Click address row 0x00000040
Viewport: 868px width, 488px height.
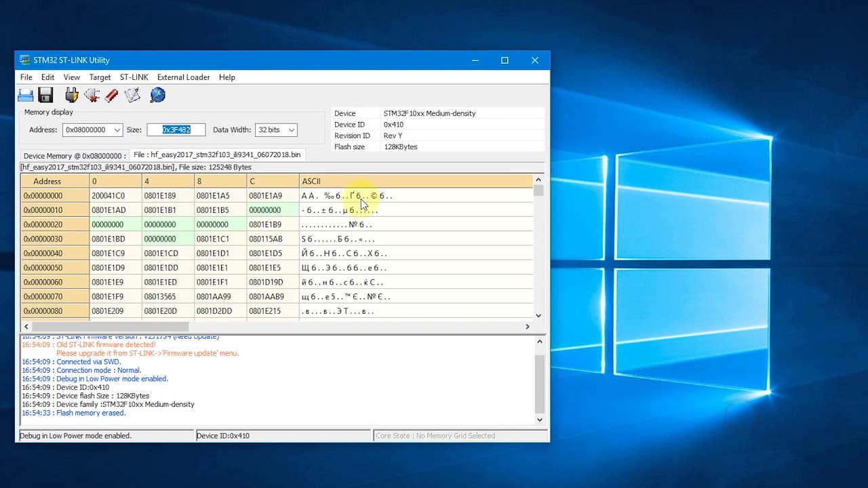[55, 253]
